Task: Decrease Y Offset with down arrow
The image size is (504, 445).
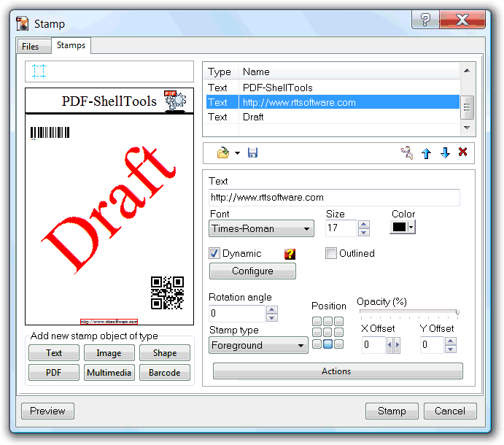Action: tap(450, 349)
